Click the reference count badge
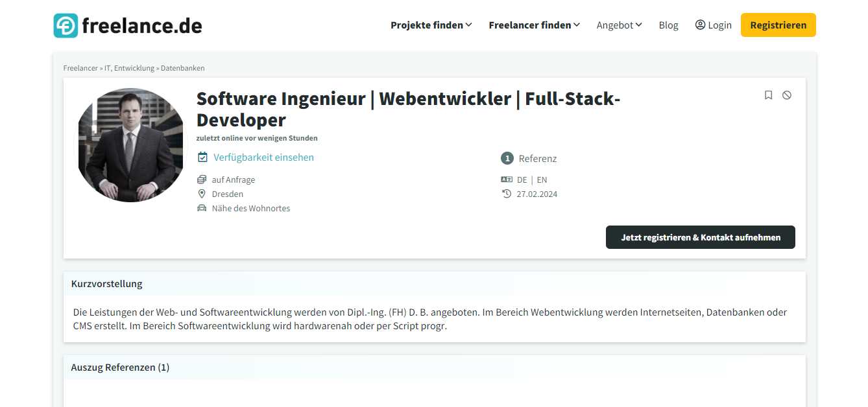Screen dimensions: 868x407 pos(507,158)
